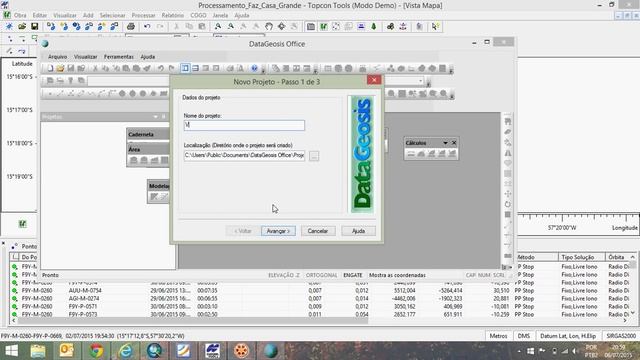Click the Save icon in DataGeosis toolbar
This screenshot has width=640, height=360.
click(x=71, y=68)
